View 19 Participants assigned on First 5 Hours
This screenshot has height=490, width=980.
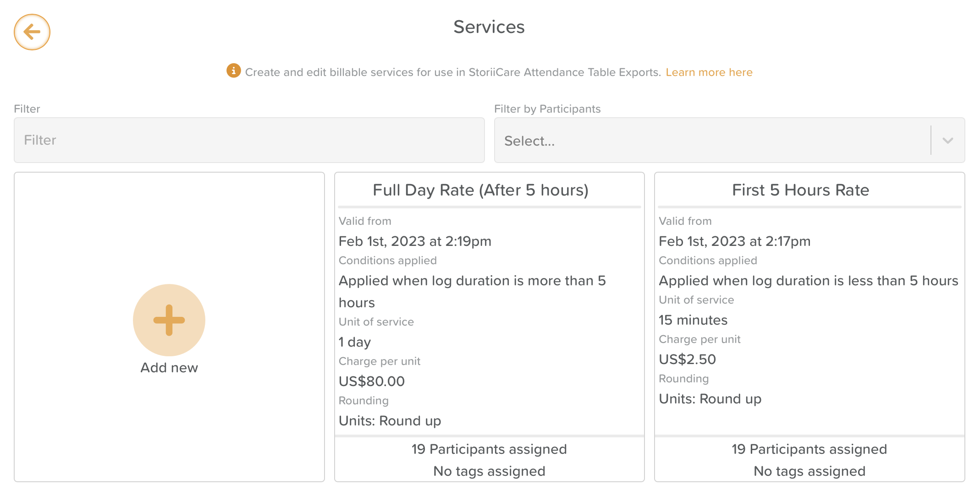[x=809, y=449]
